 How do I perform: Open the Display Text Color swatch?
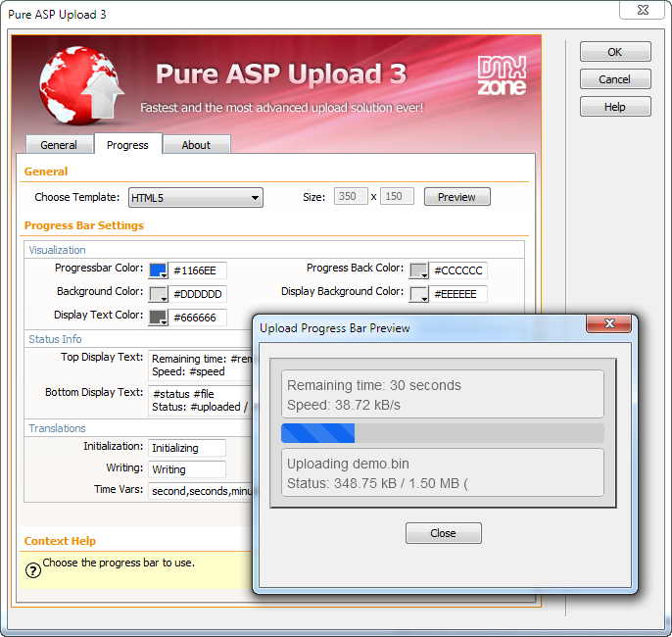[158, 318]
